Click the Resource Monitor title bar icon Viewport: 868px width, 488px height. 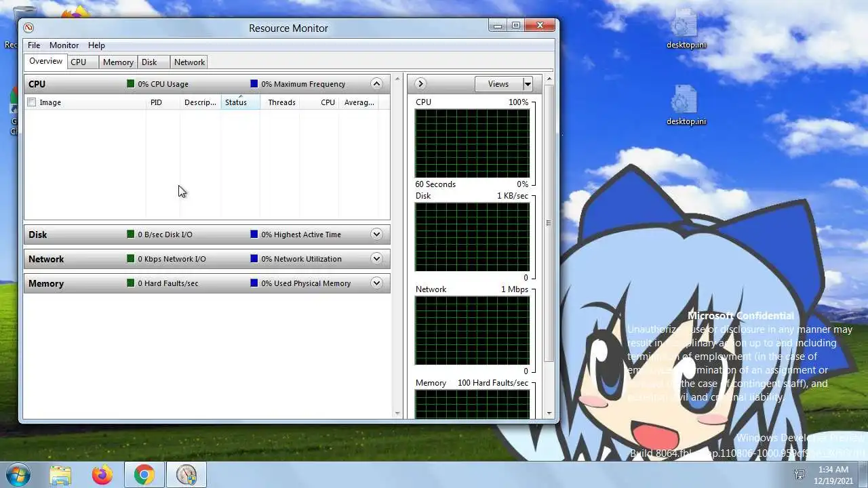click(x=28, y=28)
